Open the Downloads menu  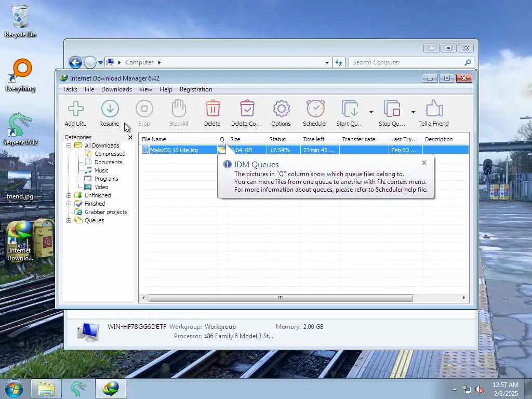pyautogui.click(x=116, y=89)
